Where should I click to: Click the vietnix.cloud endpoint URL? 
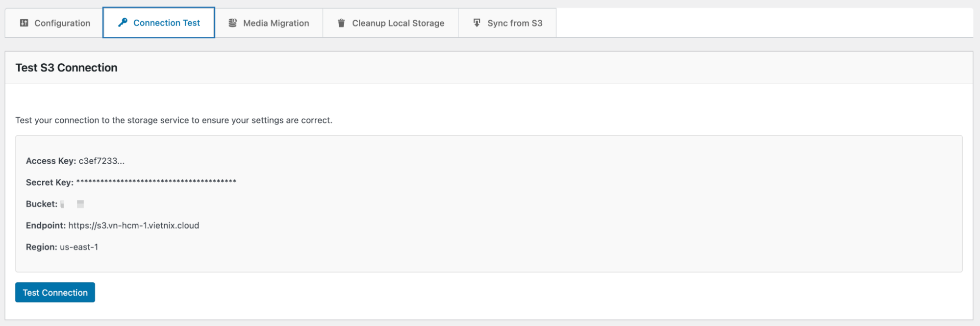pyautogui.click(x=133, y=226)
